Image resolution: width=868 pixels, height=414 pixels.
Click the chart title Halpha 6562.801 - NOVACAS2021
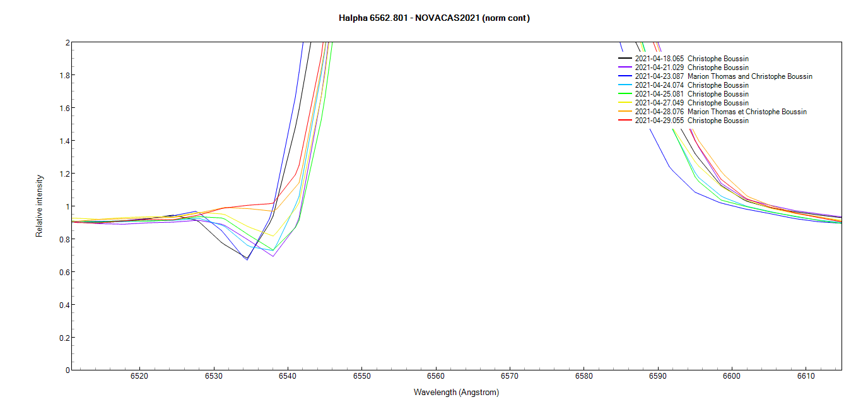434,18
